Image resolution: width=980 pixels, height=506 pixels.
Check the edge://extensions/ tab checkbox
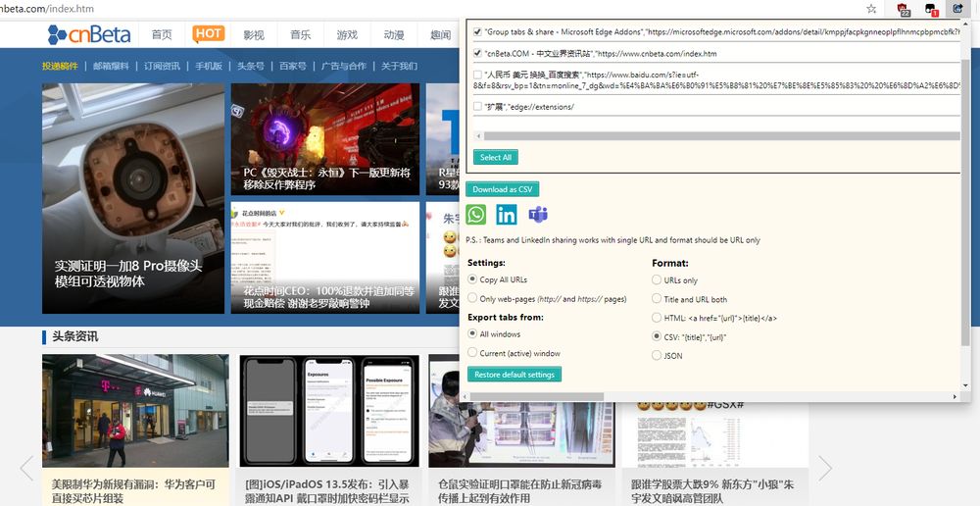[x=477, y=106]
